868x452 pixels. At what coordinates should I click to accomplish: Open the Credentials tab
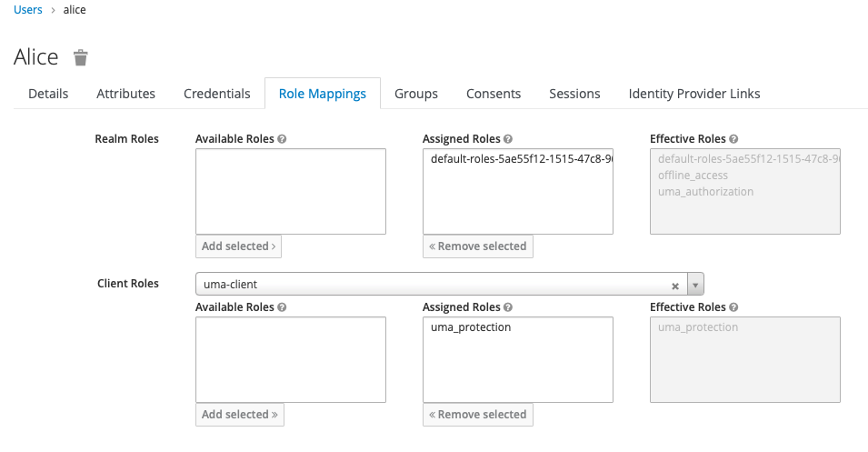[x=216, y=94]
